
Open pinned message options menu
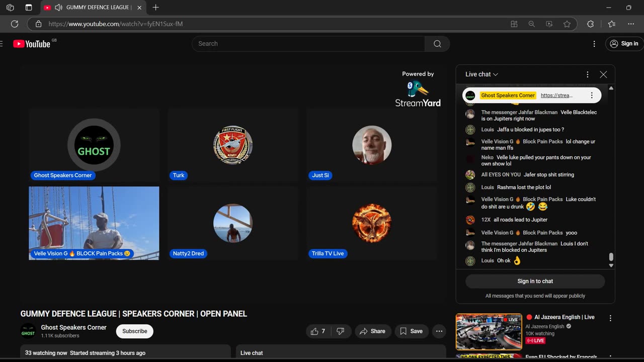tap(592, 96)
